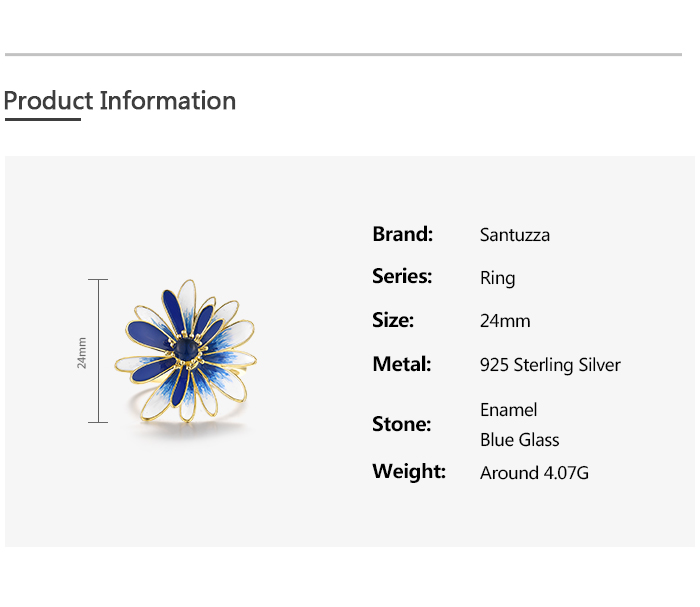Click the vertical 24mm dimension label beside ring
The height and width of the screenshot is (607, 700).
[x=82, y=352]
